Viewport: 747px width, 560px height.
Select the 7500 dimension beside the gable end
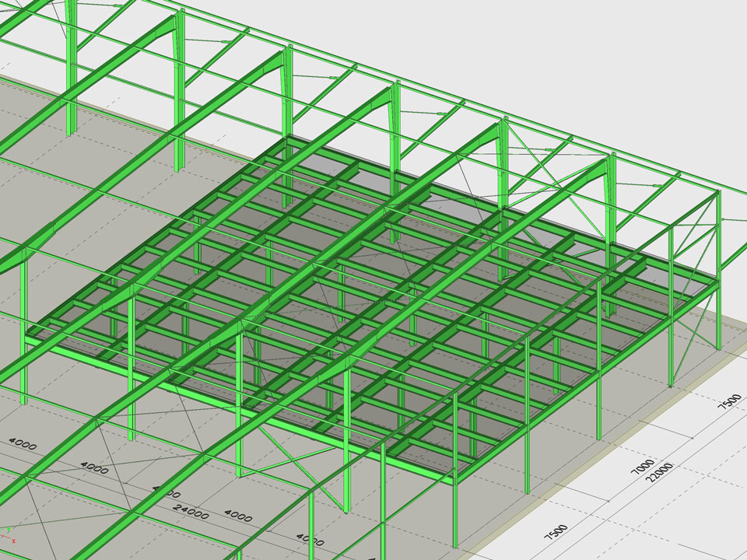click(x=729, y=401)
